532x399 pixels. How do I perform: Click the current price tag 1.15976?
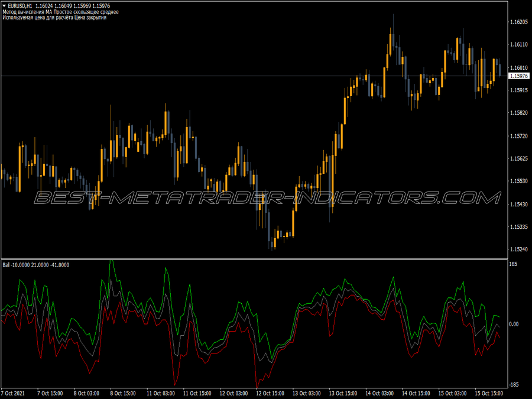point(519,76)
